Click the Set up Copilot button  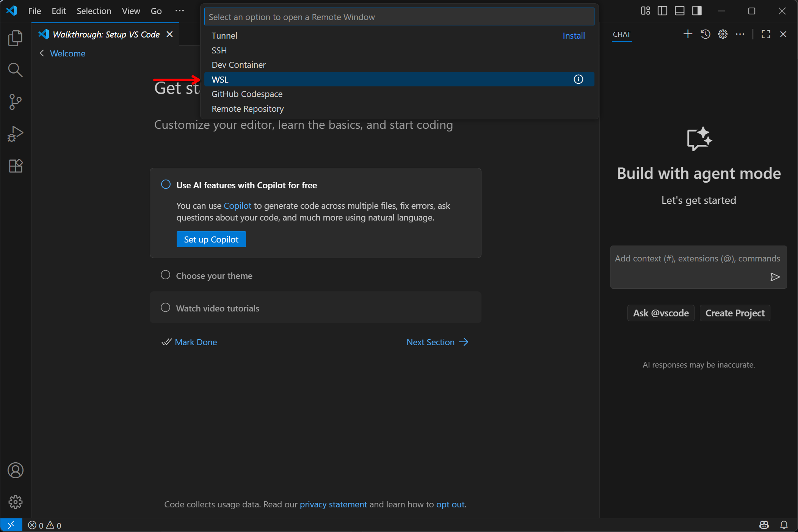click(211, 239)
